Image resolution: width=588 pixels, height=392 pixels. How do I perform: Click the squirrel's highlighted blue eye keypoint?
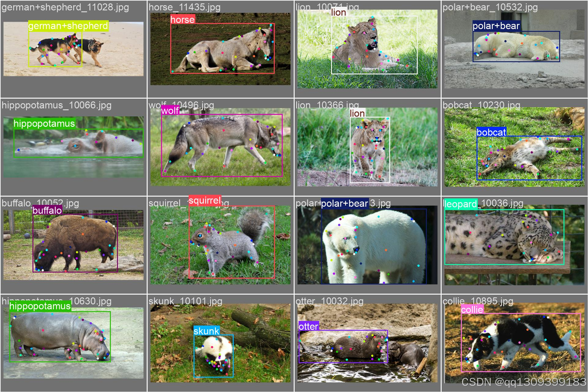[200, 236]
